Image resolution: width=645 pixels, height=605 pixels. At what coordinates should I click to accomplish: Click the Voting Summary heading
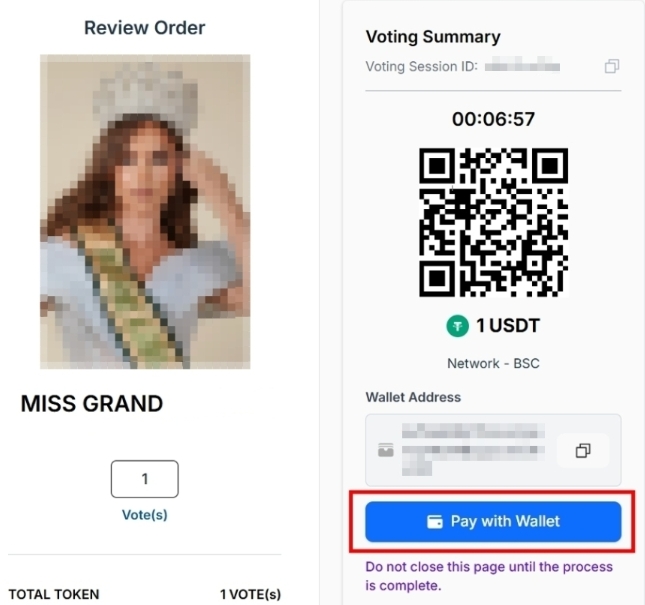pyautogui.click(x=433, y=37)
